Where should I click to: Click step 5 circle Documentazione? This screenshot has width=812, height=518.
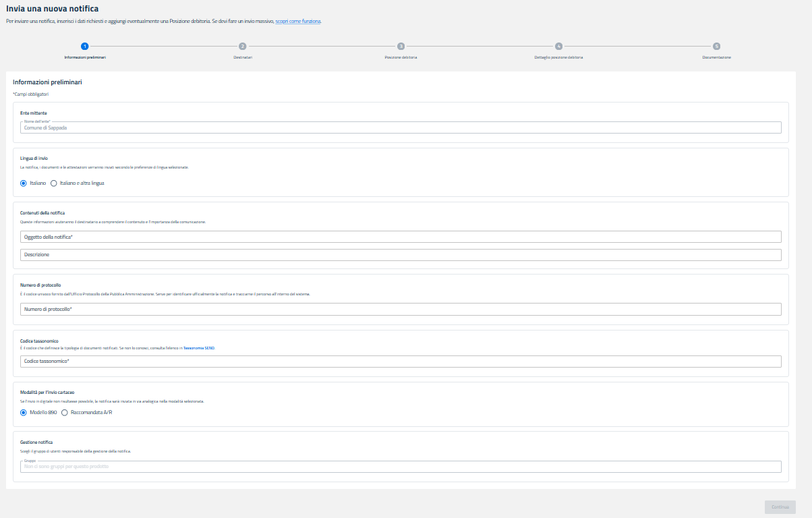[x=716, y=47]
